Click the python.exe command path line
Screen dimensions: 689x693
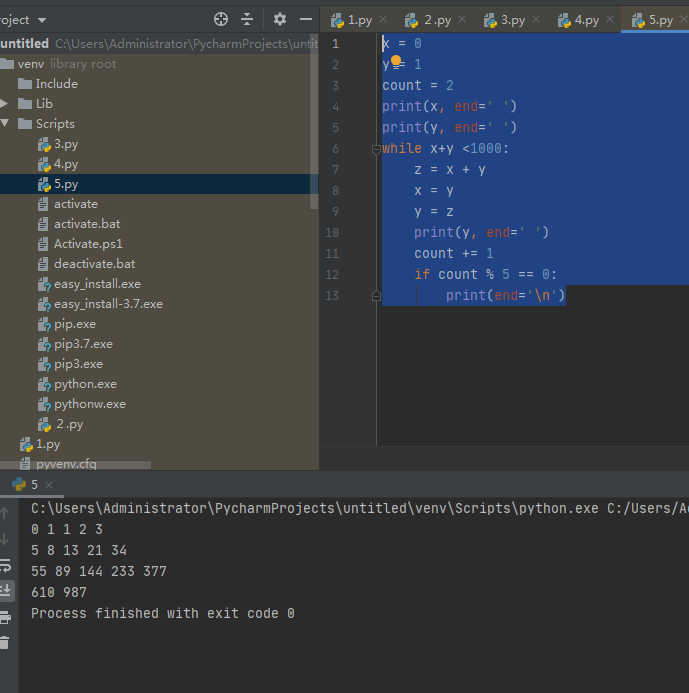coord(360,508)
